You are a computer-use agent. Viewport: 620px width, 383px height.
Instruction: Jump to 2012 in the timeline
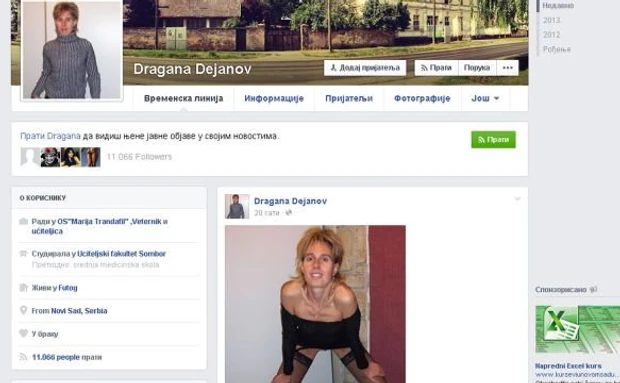click(552, 35)
